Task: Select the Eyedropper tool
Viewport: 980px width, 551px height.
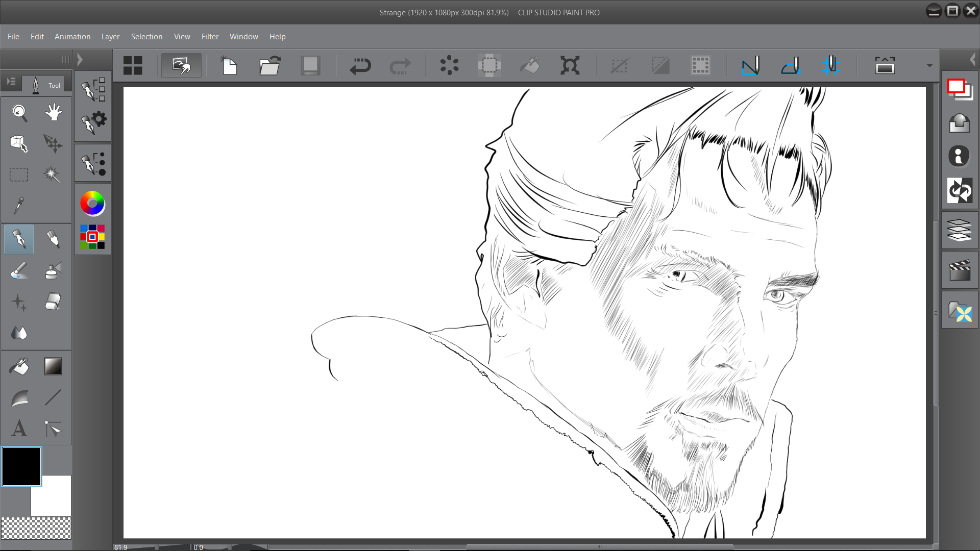Action: tap(19, 206)
